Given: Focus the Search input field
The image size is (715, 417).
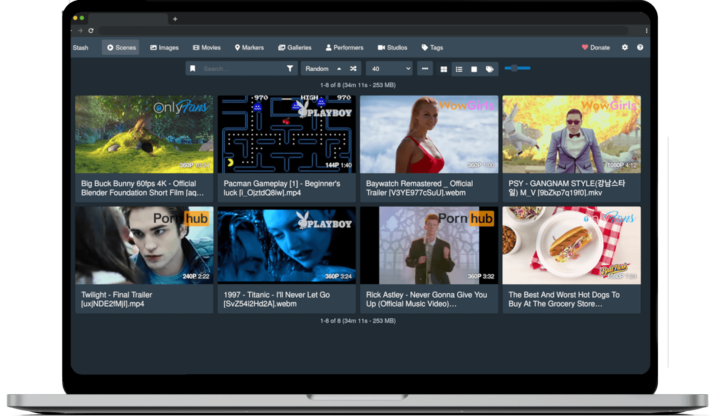Looking at the screenshot, I should point(242,68).
